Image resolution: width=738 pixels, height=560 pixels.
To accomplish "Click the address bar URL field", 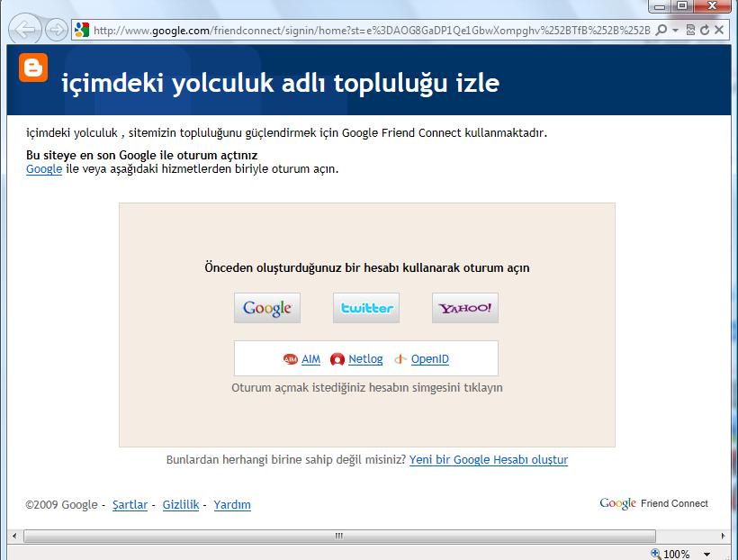I will coord(372,30).
